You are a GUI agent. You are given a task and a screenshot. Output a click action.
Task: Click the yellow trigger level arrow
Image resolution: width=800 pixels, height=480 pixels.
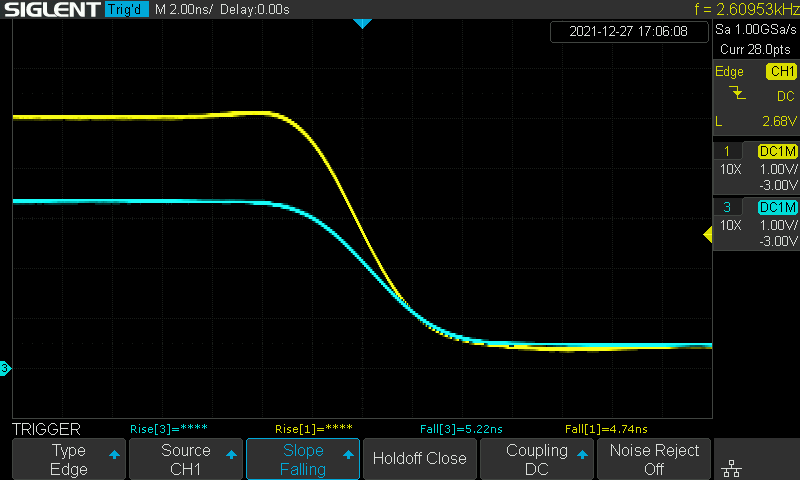point(708,235)
